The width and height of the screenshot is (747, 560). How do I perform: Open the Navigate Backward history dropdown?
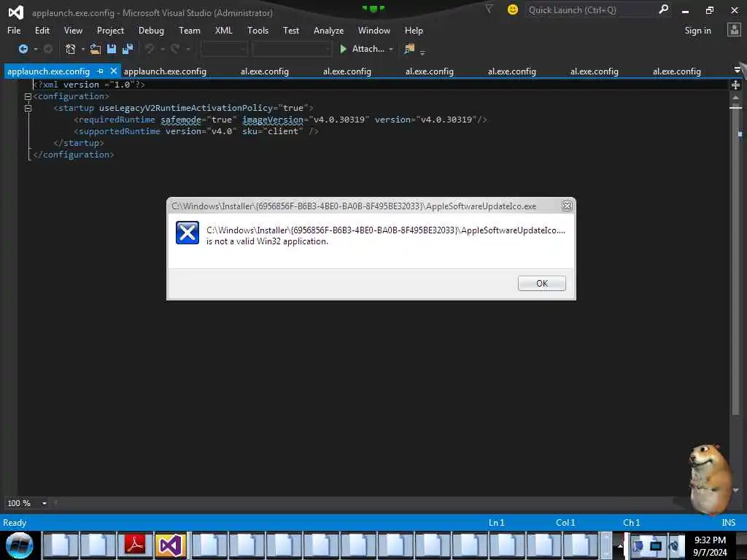tap(36, 49)
